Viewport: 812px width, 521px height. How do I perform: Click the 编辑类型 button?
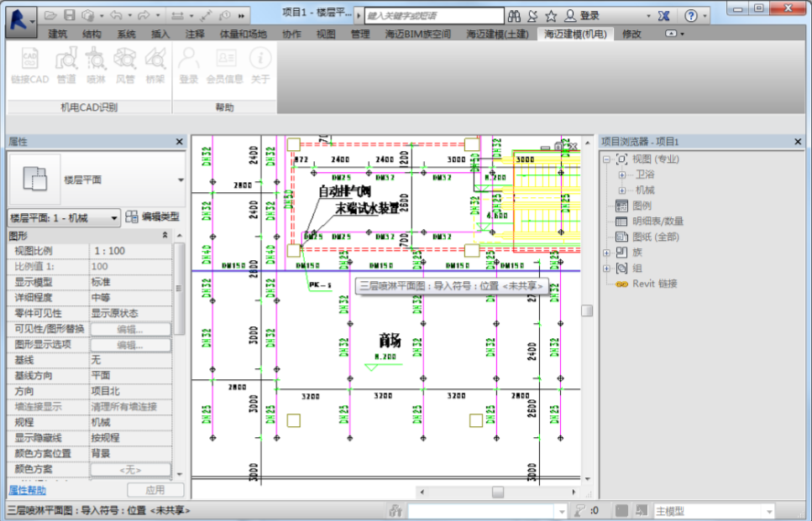coord(153,217)
